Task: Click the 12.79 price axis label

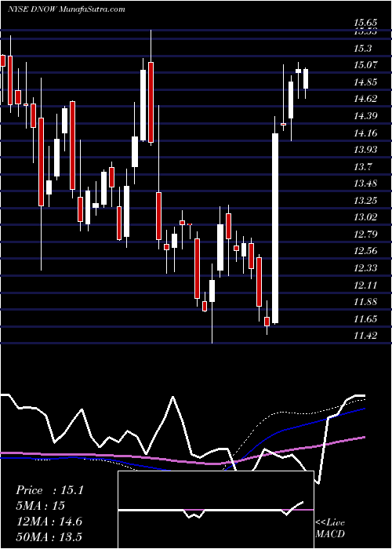Action: click(366, 235)
